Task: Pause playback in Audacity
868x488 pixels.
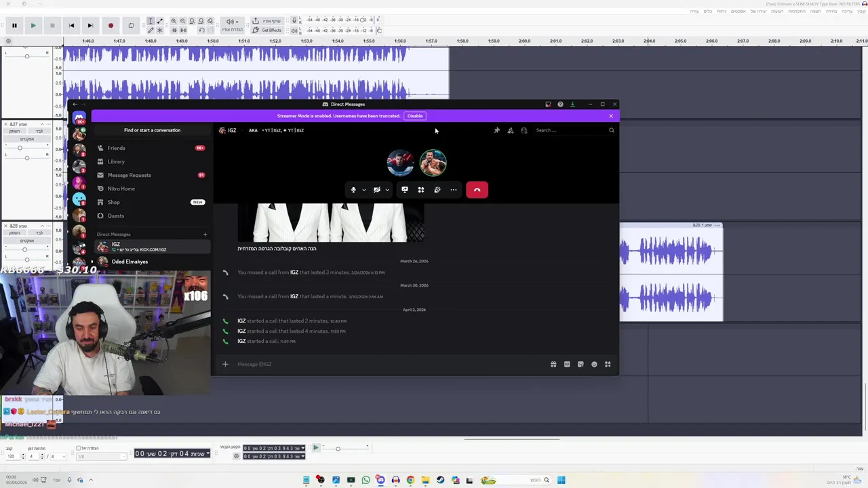Action: (x=14, y=26)
